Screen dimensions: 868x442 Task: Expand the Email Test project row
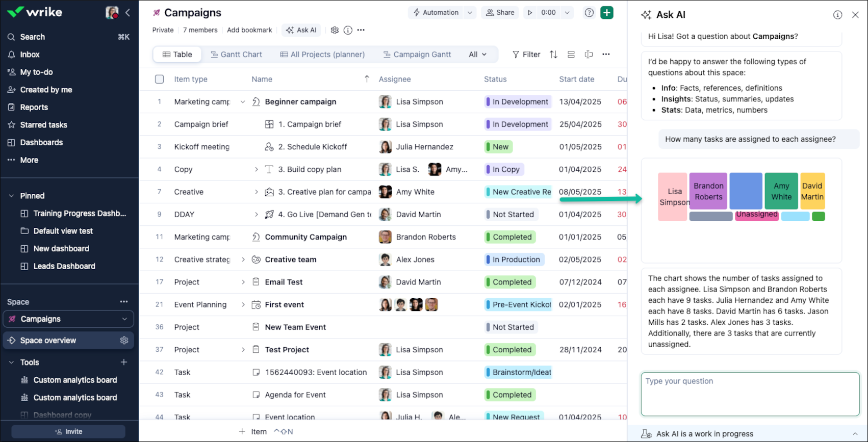[243, 282]
